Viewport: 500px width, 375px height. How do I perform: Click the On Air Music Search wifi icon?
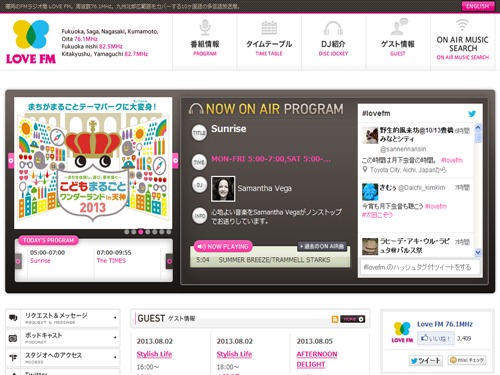tap(462, 25)
